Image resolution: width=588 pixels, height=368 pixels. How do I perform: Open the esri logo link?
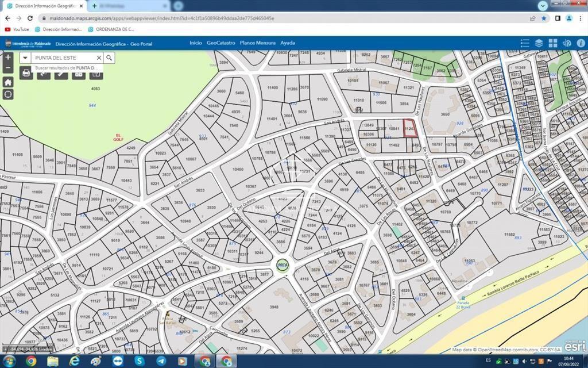click(x=574, y=346)
